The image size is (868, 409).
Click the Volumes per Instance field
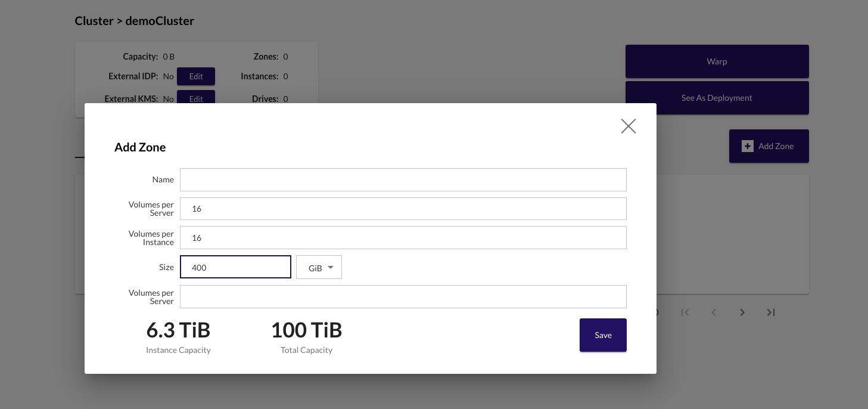point(403,237)
